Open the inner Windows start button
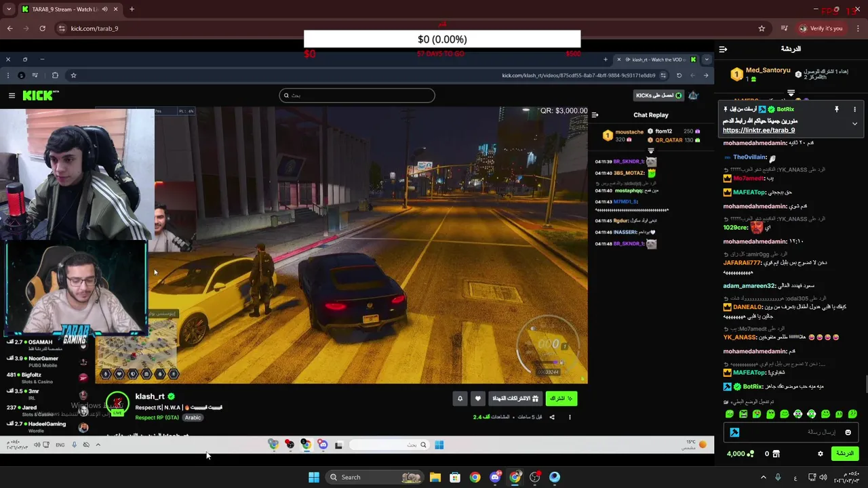This screenshot has width=868, height=488. click(439, 445)
